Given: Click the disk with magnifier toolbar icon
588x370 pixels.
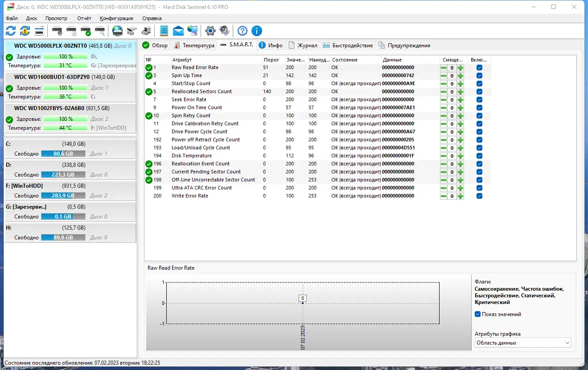Looking at the screenshot, I should coord(100,31).
